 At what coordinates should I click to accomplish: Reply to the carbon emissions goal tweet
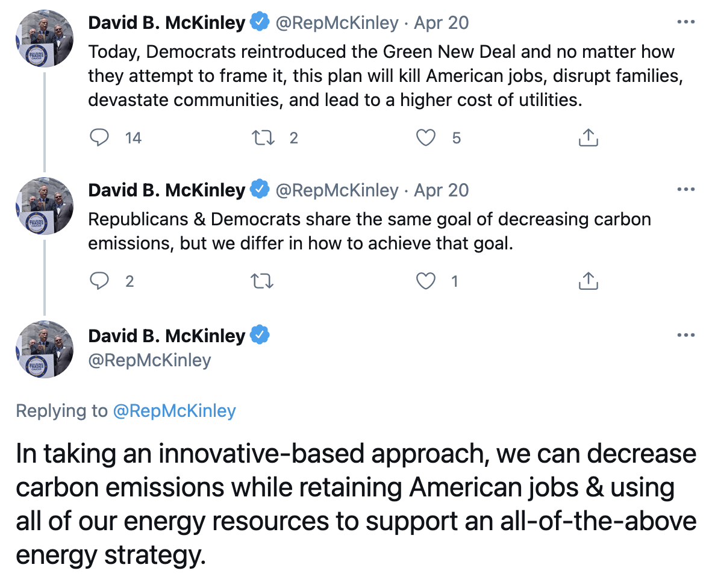tap(99, 281)
